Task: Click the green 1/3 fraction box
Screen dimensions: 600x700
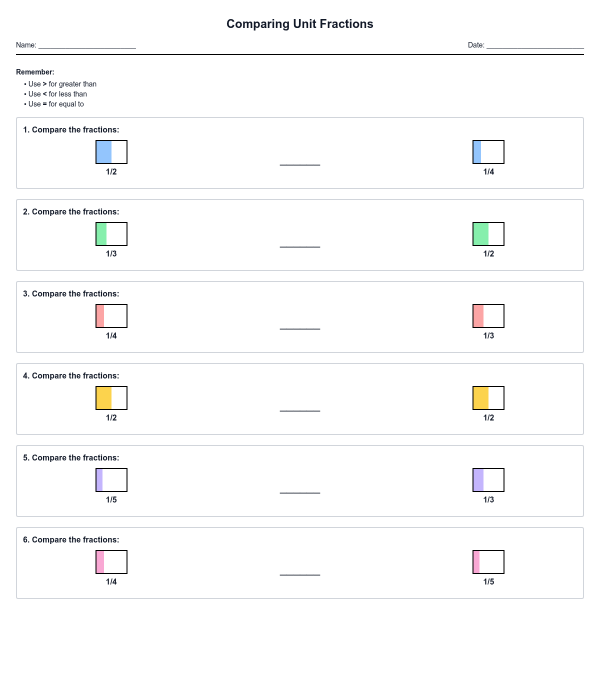Action: (111, 234)
